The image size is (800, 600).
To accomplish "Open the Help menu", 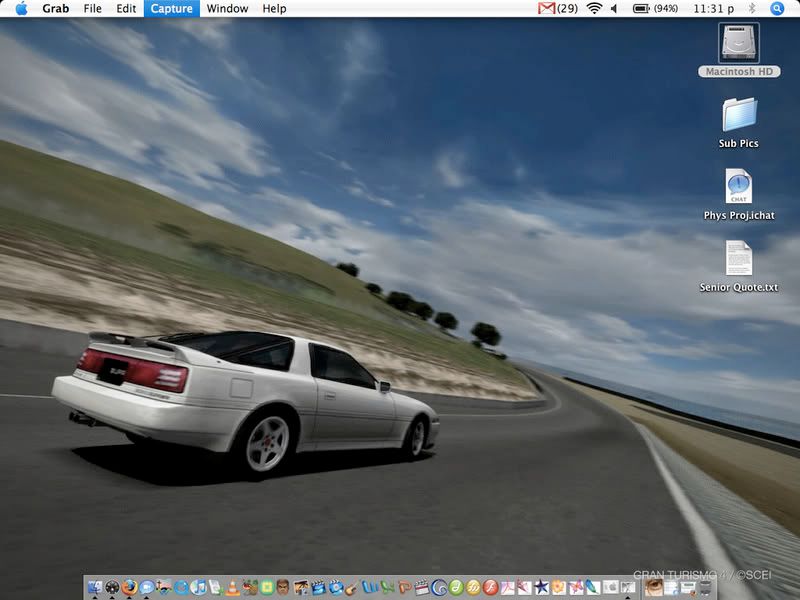I will [x=274, y=9].
